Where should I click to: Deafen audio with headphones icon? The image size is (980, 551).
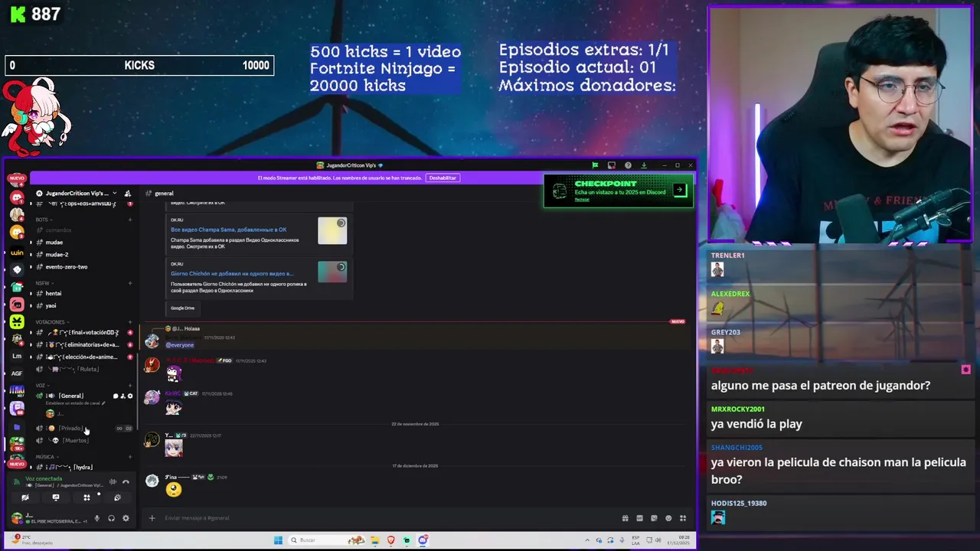click(x=111, y=518)
